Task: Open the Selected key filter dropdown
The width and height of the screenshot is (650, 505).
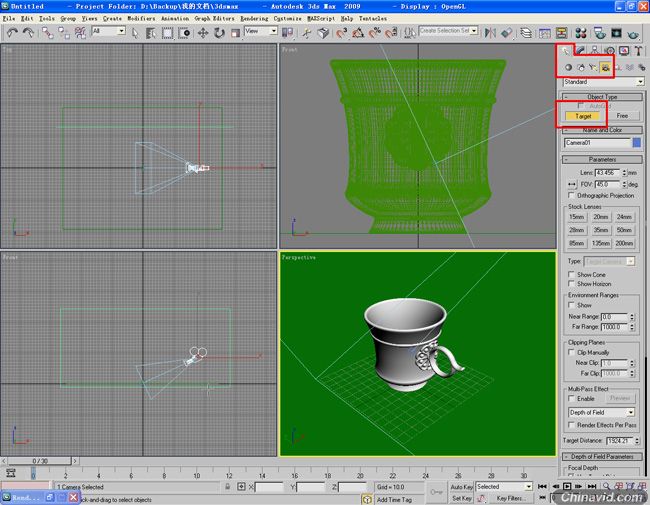Action: [x=504, y=486]
